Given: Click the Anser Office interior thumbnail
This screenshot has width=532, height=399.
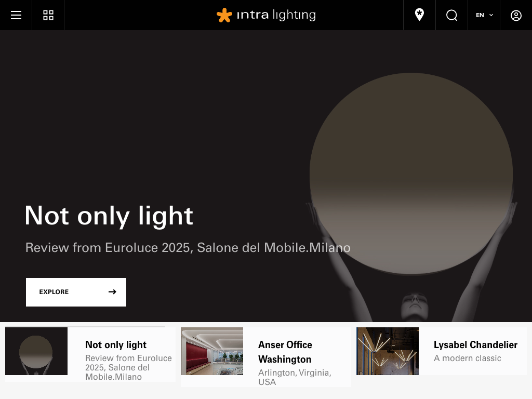Looking at the screenshot, I should tap(212, 351).
